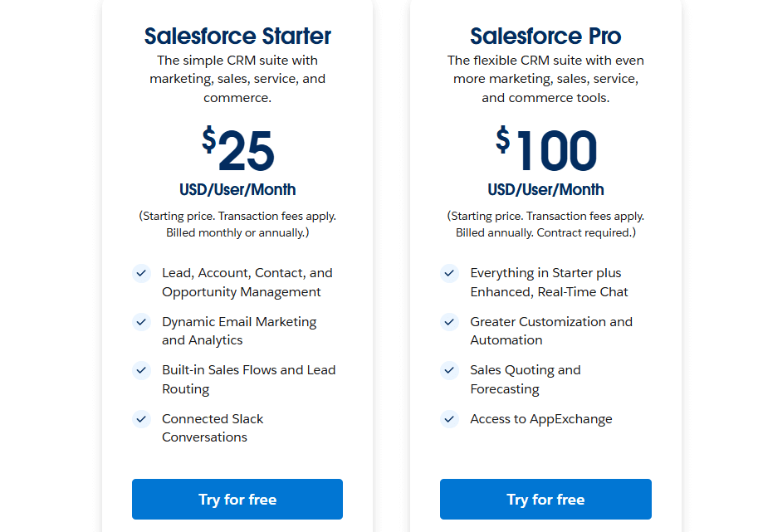Click checkmark icon beside Built-in Sales Flows
Image resolution: width=758 pixels, height=532 pixels.
click(141, 370)
